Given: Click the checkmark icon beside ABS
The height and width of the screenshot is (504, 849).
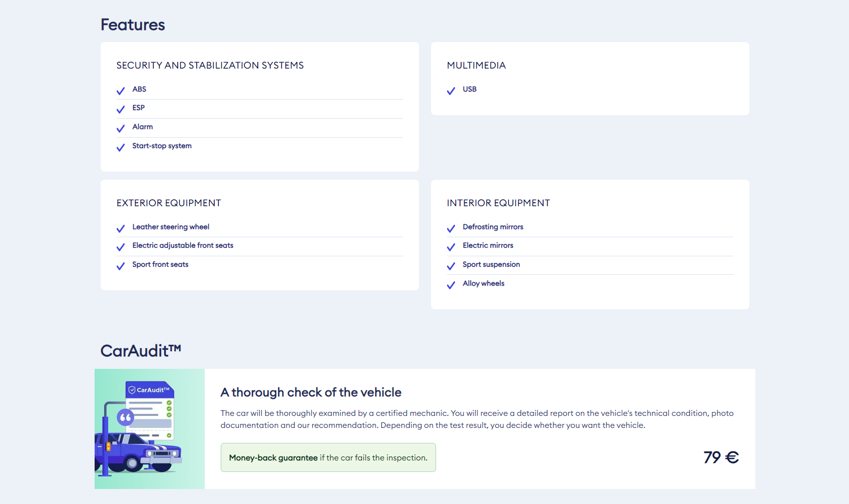Looking at the screenshot, I should point(121,91).
